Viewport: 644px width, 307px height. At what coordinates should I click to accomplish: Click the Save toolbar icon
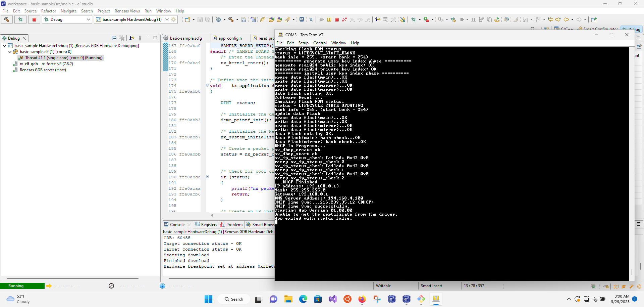(x=200, y=19)
